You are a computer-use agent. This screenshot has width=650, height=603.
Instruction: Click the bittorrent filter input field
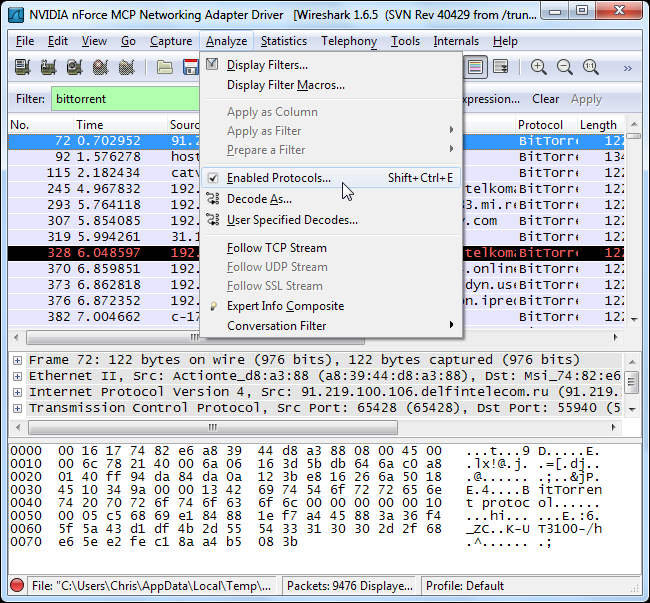tap(125, 99)
